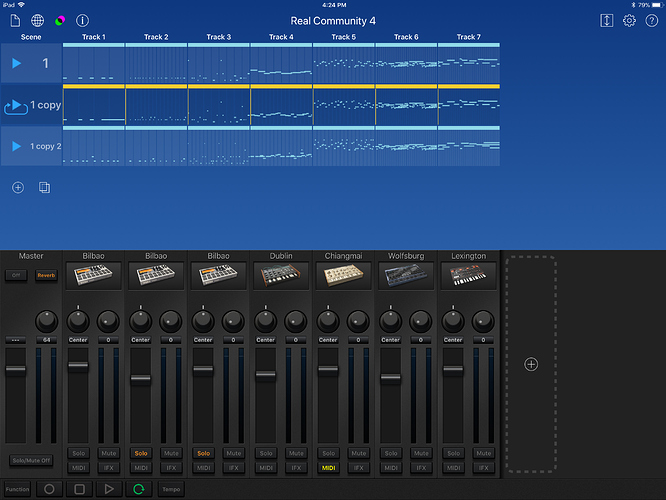The width and height of the screenshot is (666, 500).
Task: Open the info icon in the top bar
Action: [x=82, y=20]
